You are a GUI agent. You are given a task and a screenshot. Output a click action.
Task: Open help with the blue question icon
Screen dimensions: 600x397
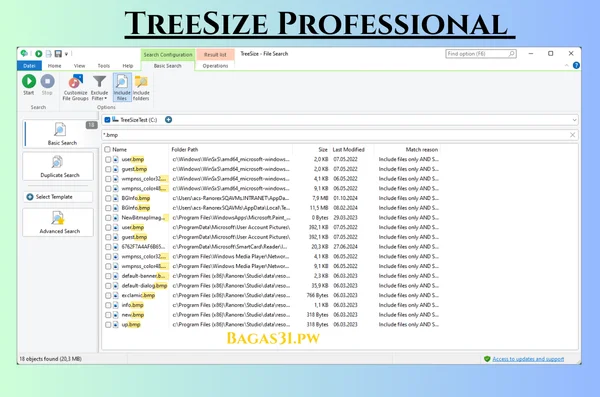(576, 65)
